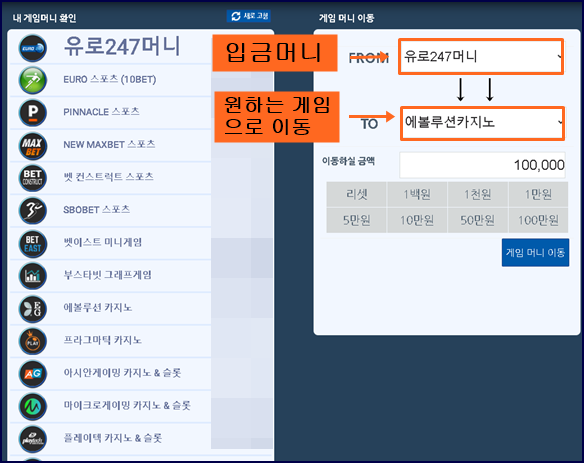Click the EURO 스포츠 (10BET) icon
The image size is (584, 463).
point(33,80)
